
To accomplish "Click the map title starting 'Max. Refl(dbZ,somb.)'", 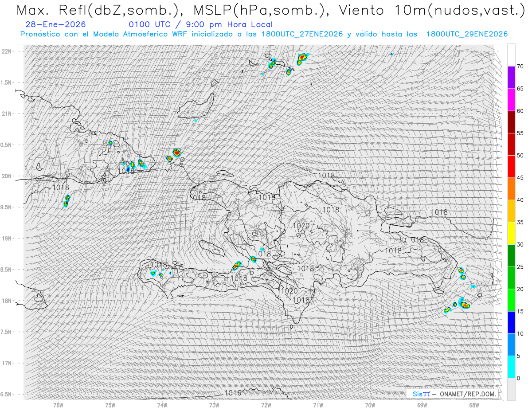I will click(270, 11).
